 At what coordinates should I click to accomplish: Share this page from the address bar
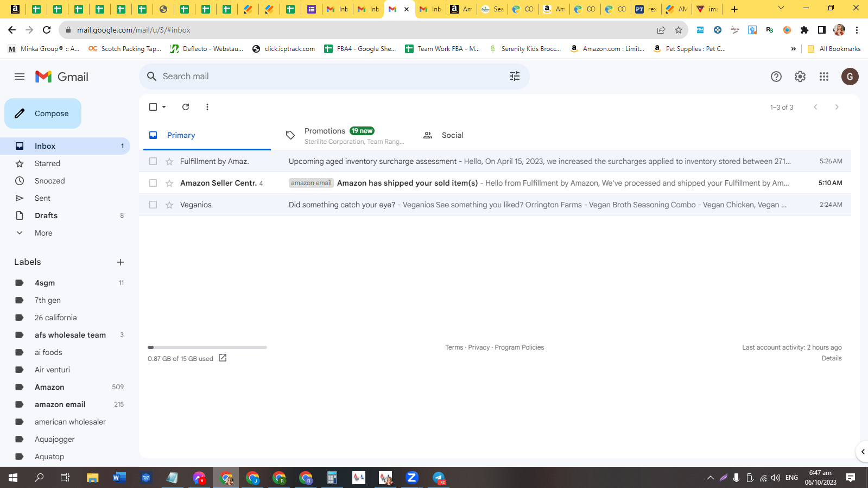pyautogui.click(x=661, y=30)
